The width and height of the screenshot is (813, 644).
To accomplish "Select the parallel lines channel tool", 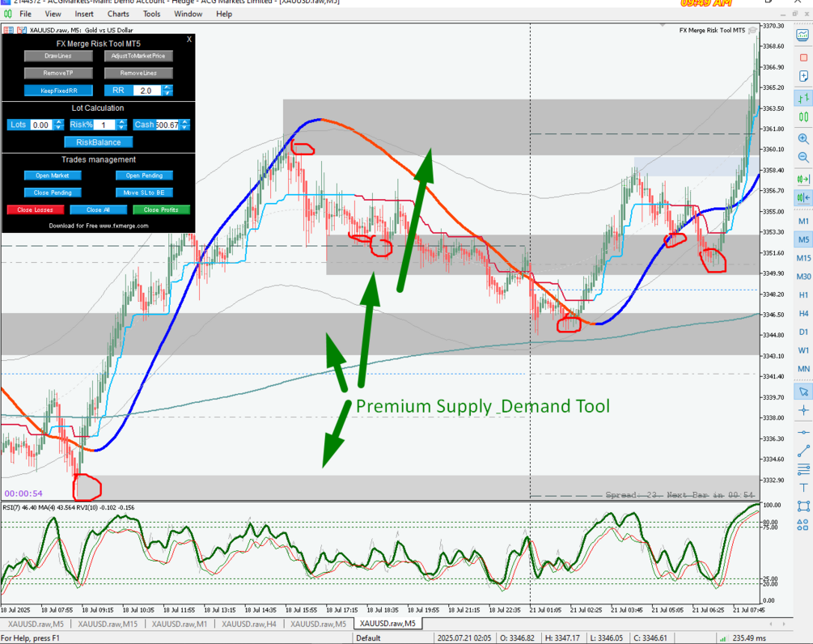I will tap(803, 469).
